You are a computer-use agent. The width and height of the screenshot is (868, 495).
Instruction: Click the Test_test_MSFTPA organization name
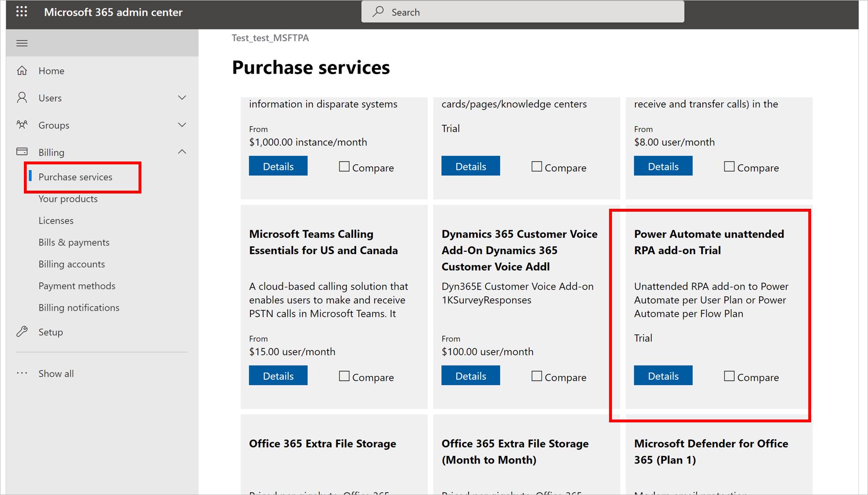[x=270, y=38]
